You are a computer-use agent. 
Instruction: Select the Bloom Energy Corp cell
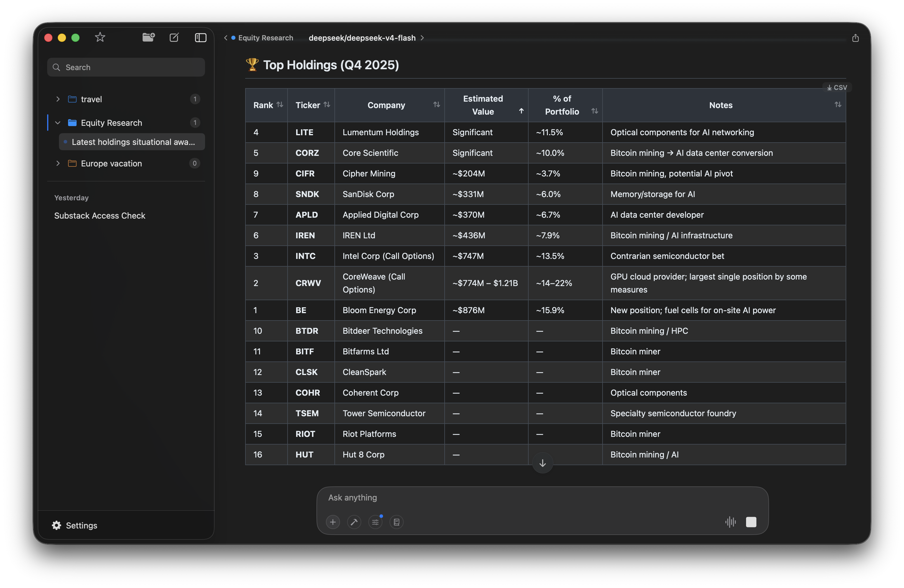point(389,310)
